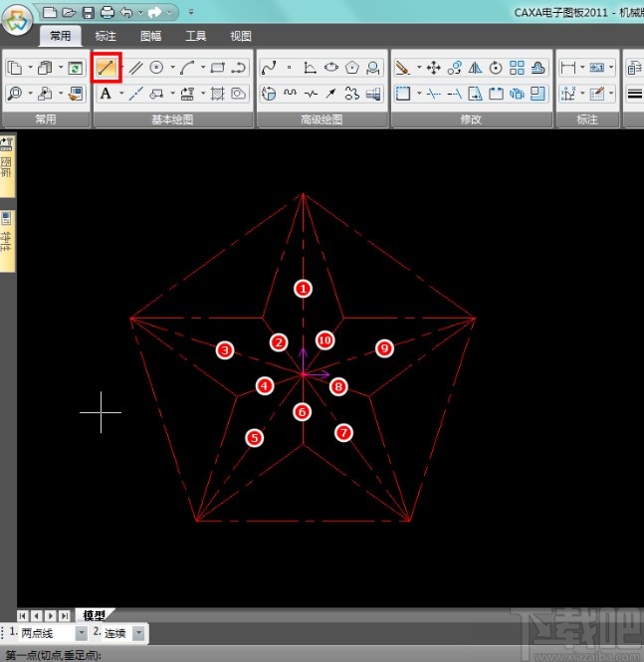Switch to the 标注 ribbon tab
Screen dimensions: 644x662
[106, 36]
